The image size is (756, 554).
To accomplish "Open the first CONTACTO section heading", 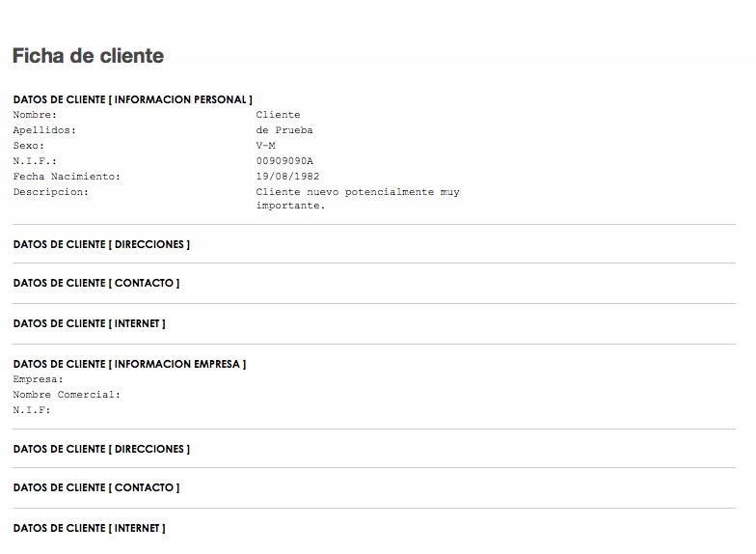I will click(96, 284).
